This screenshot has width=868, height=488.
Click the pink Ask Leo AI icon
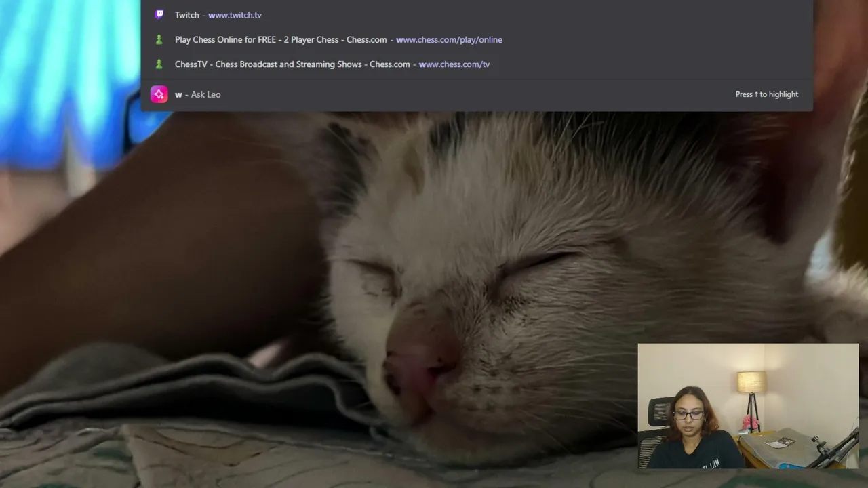click(159, 94)
